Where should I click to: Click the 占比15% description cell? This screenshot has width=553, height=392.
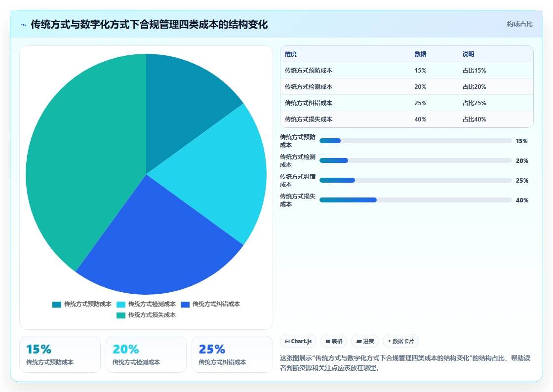(474, 71)
